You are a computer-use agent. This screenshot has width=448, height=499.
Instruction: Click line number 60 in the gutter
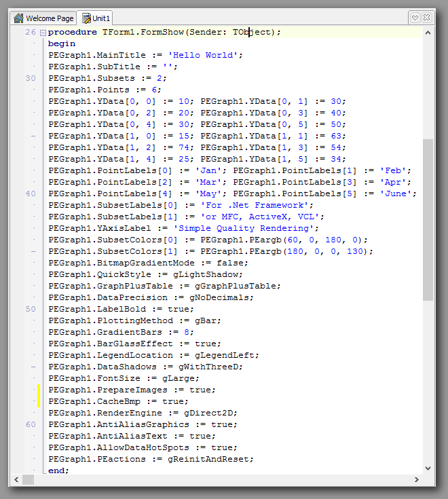point(31,424)
